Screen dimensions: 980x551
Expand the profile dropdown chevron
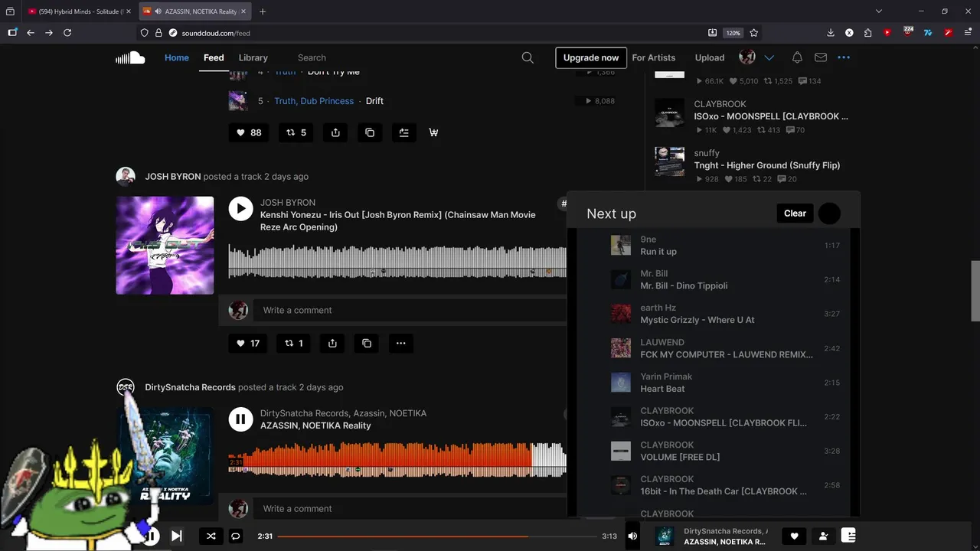tap(769, 57)
